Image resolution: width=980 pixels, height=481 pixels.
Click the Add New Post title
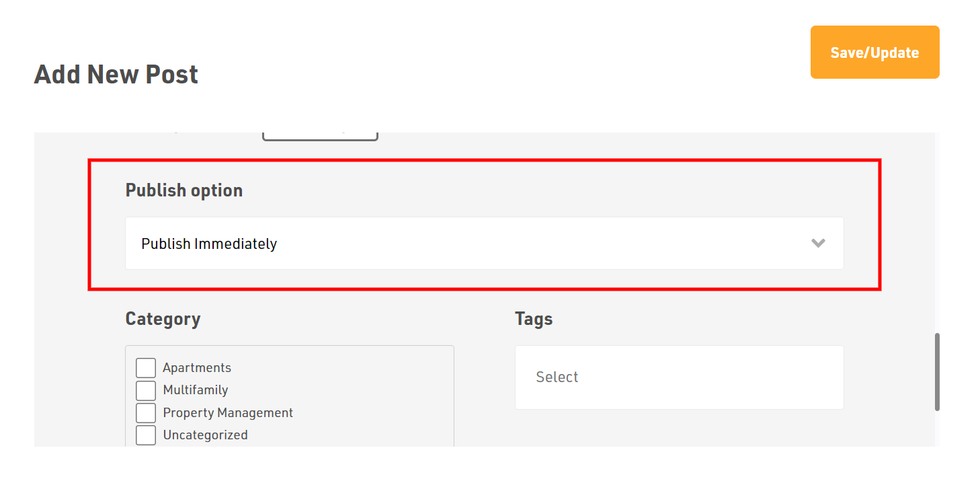tap(116, 74)
